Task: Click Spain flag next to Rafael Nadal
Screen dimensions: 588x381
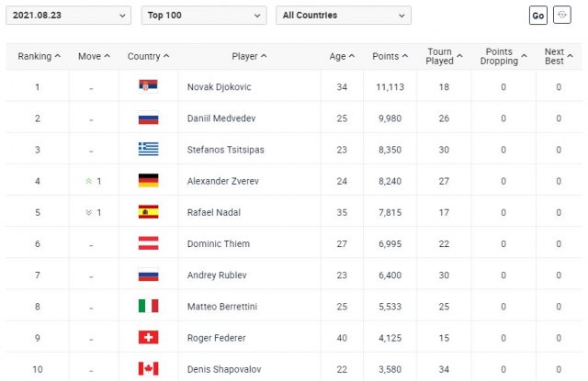Action: point(148,212)
